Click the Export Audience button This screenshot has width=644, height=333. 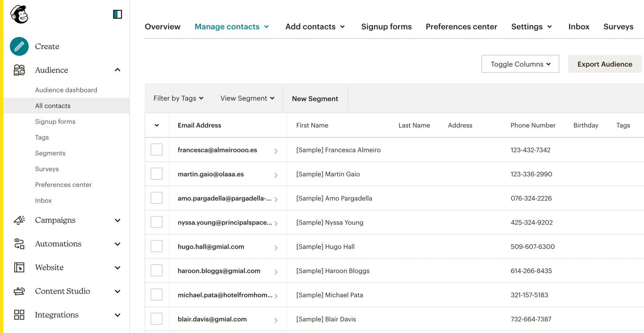[605, 64]
